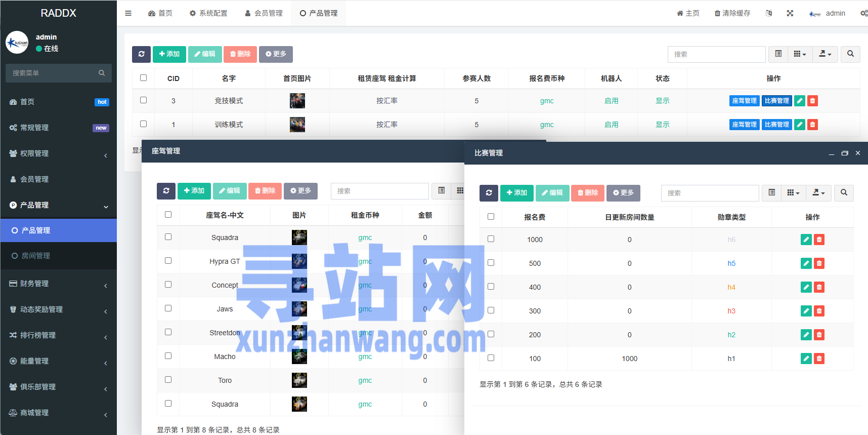This screenshot has height=435, width=868.
Task: Toggle the sidebar hamburger menu icon
Action: pos(128,13)
